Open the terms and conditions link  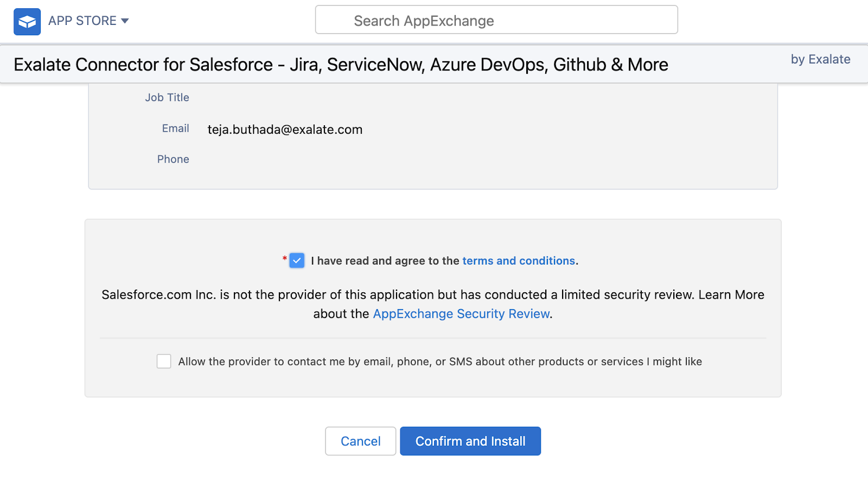(518, 261)
